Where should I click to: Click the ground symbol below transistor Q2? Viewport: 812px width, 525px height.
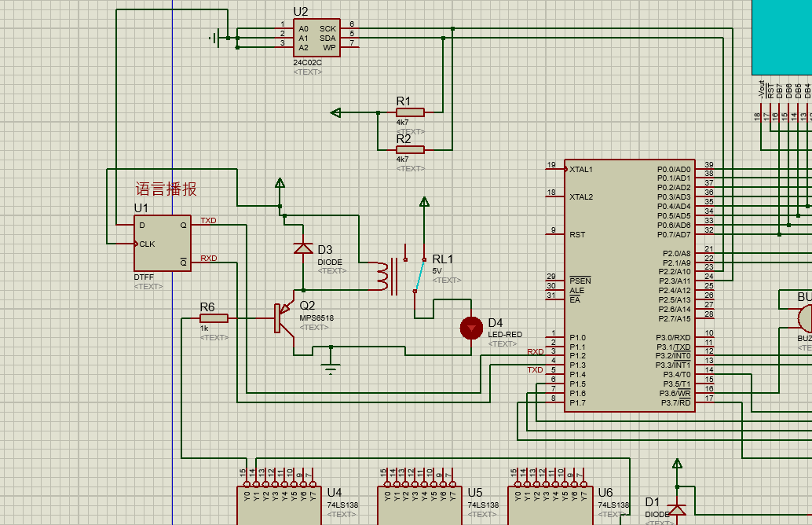(331, 368)
